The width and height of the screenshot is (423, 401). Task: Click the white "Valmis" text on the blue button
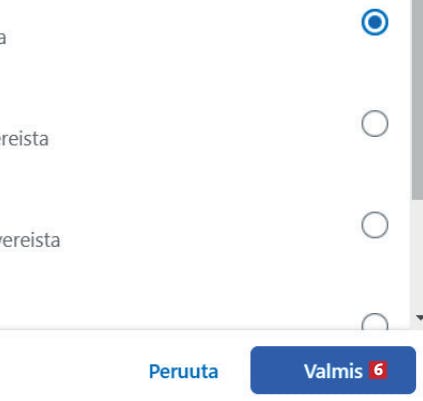tap(333, 371)
